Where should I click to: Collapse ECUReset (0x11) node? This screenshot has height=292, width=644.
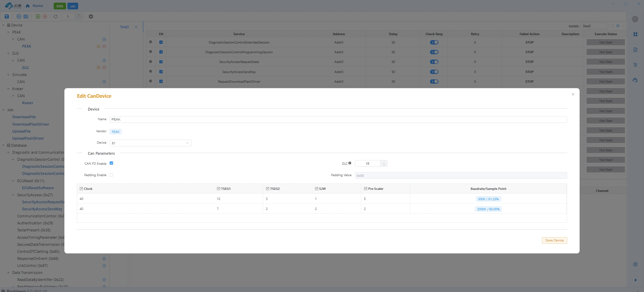(13, 181)
